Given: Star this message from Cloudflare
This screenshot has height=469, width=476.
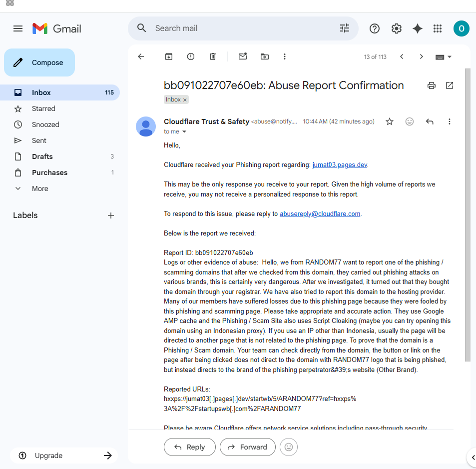Looking at the screenshot, I should coord(390,121).
